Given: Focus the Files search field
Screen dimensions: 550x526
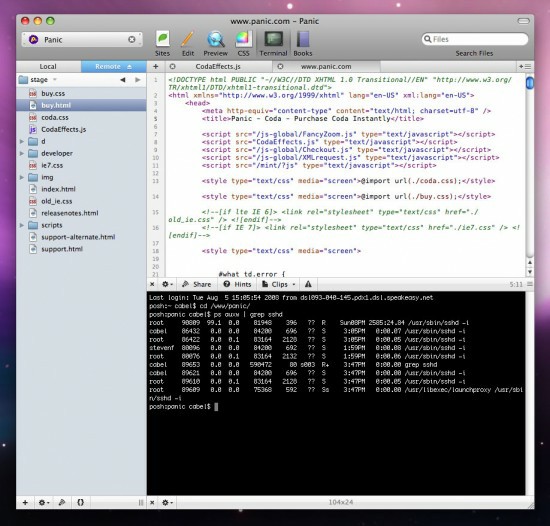Looking at the screenshot, I should point(475,39).
